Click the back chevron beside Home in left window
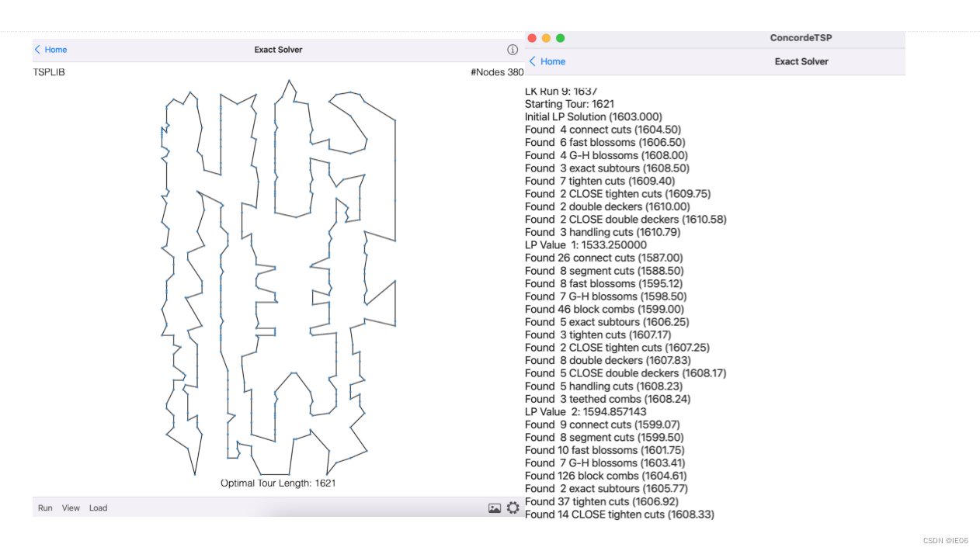Viewport: 980px width, 551px height. coord(36,49)
